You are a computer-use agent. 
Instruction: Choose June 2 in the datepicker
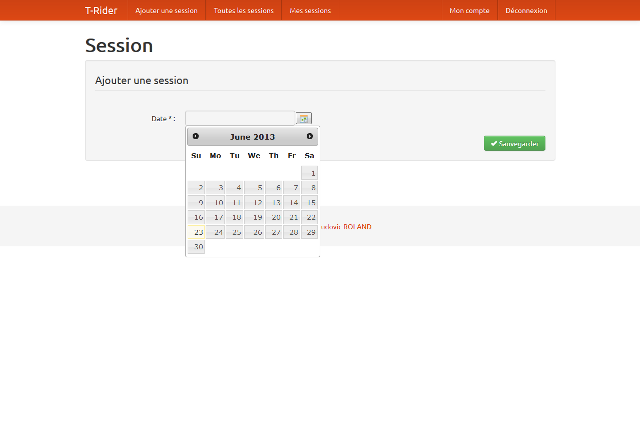[196, 187]
